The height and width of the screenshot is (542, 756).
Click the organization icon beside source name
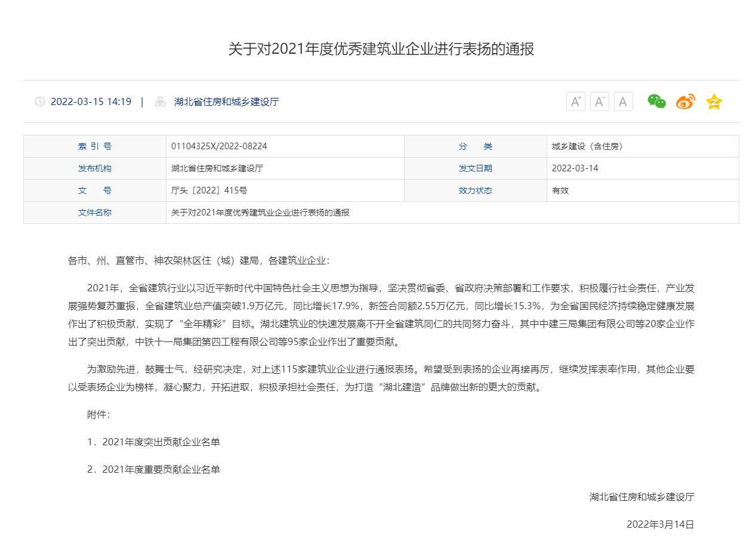(x=160, y=101)
